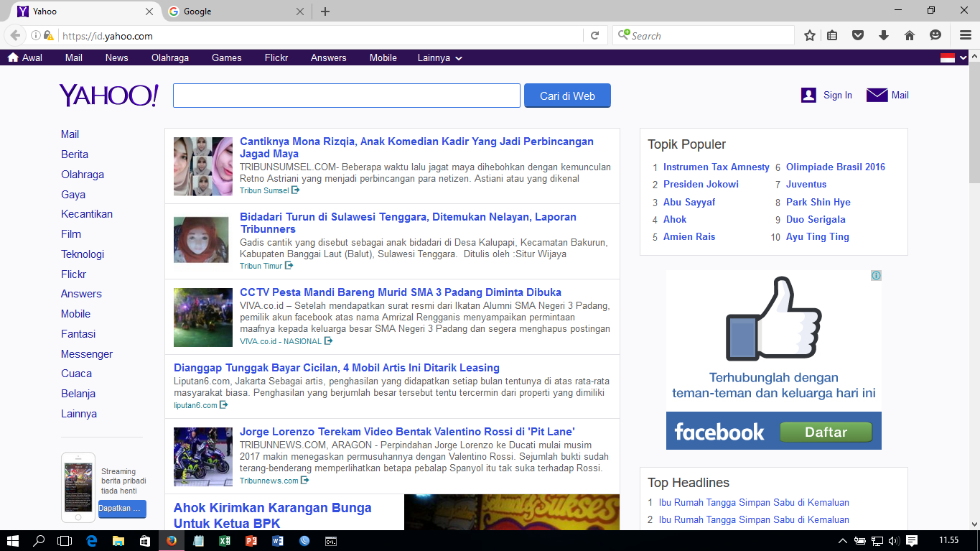Show hidden system tray icons chevron

pos(843,540)
